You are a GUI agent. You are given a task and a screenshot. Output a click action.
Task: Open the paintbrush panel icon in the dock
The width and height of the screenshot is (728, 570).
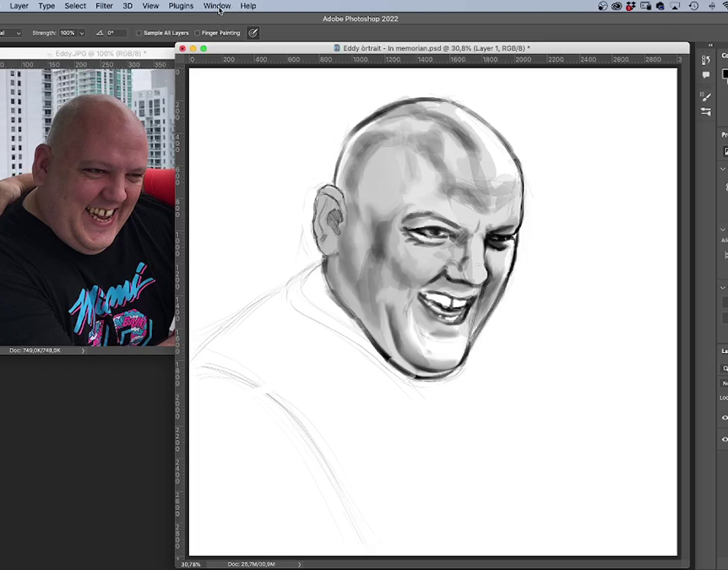[x=706, y=96]
